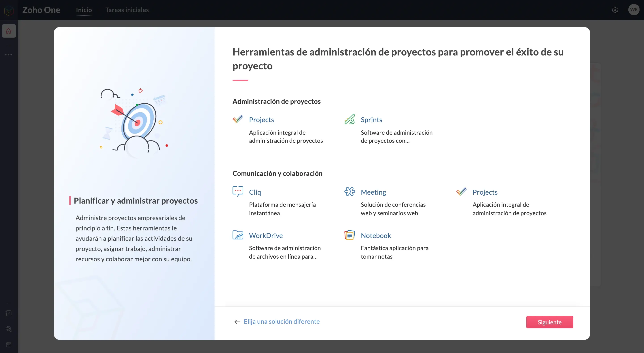Click the Notebook app icon
Viewport: 644px width, 353px height.
350,235
